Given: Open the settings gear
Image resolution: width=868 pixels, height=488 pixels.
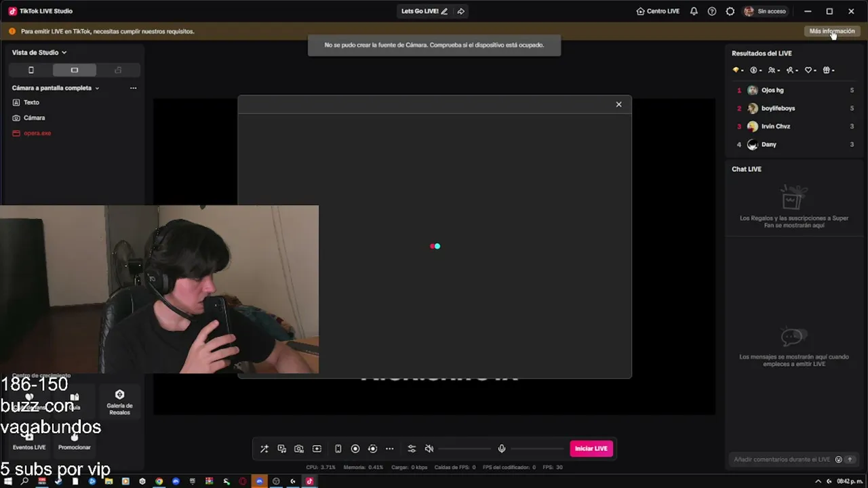Looking at the screenshot, I should point(730,12).
